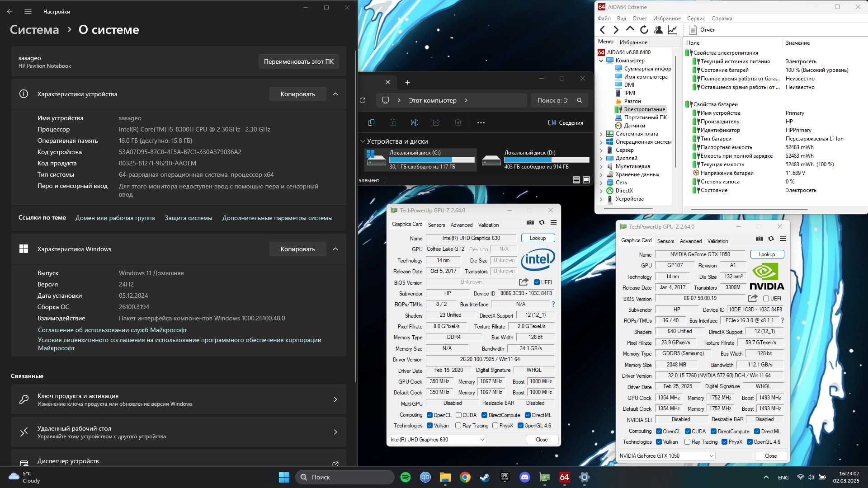Toggle PhysX checkbox in Intel GPU-Z
Viewport: 868px width, 488px height.
[x=495, y=426]
